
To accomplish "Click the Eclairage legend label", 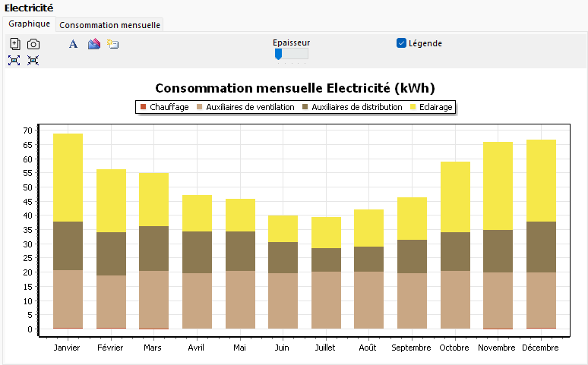I will point(436,107).
